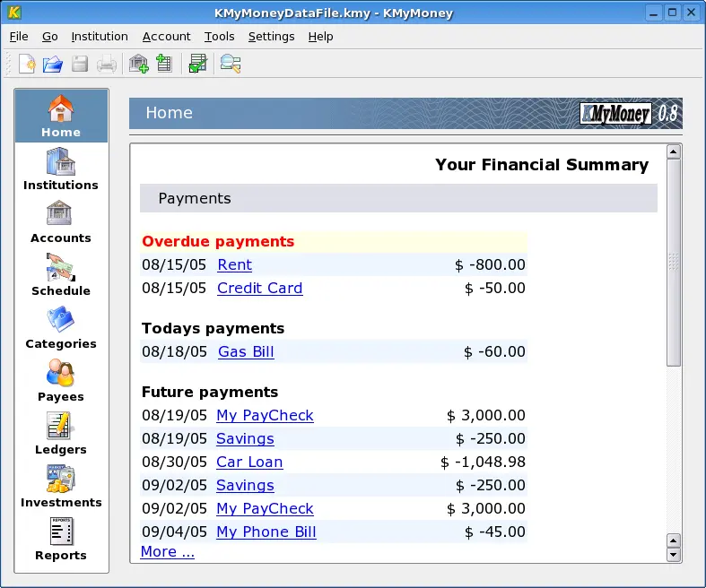Screen dimensions: 706x588
Task: Click the Reconcile checkmark toolbar icon
Action: point(197,64)
